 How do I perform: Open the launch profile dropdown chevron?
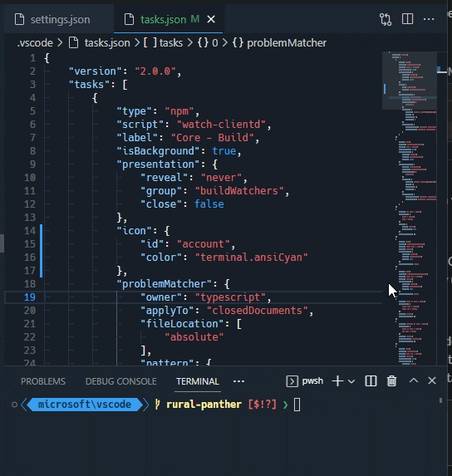(351, 381)
